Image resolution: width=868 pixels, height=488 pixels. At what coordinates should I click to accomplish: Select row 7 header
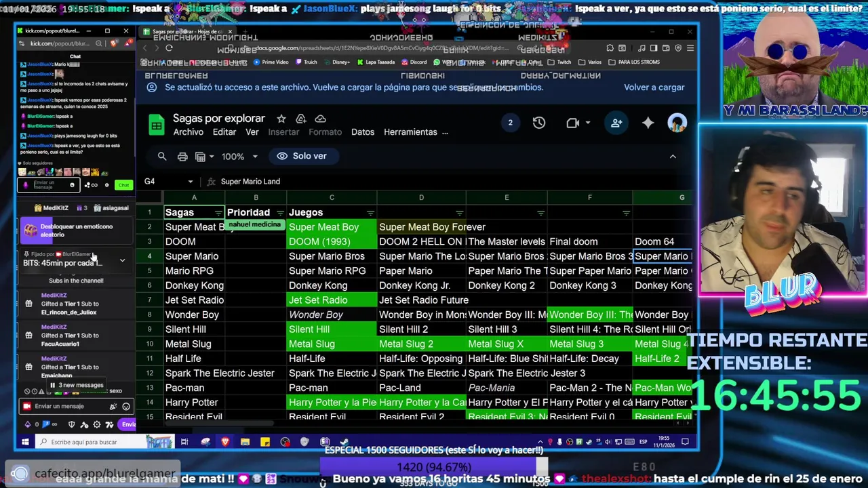[x=149, y=300]
